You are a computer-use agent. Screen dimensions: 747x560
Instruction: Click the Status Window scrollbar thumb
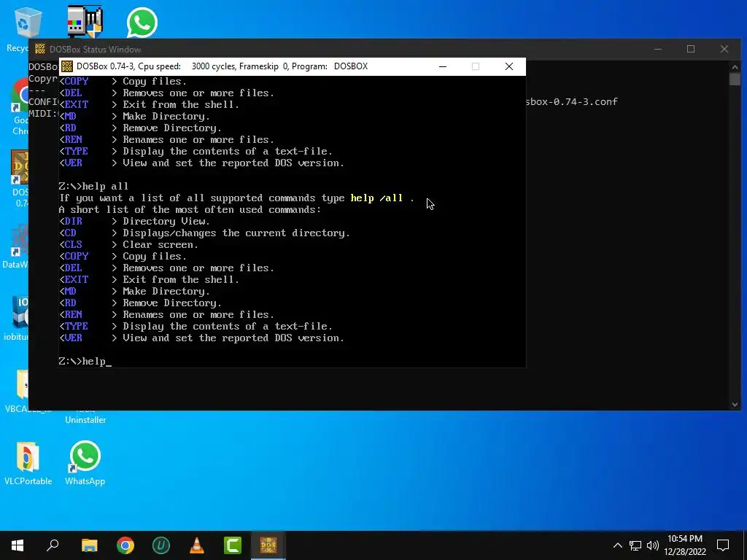pos(735,79)
